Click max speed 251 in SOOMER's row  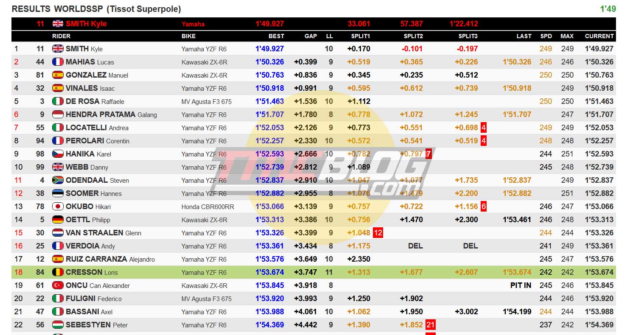567,193
